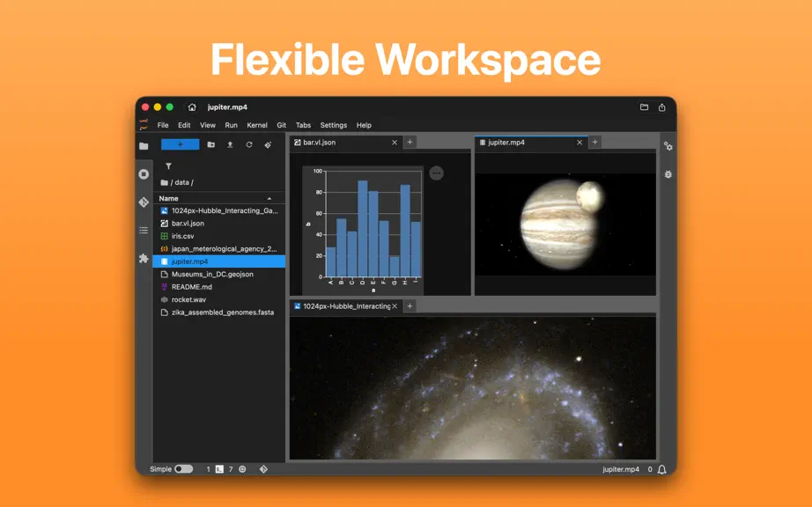Click the folder icon in the title bar

(x=644, y=107)
